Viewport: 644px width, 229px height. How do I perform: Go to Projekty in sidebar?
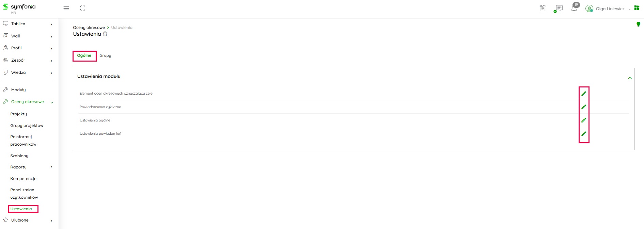[18, 114]
